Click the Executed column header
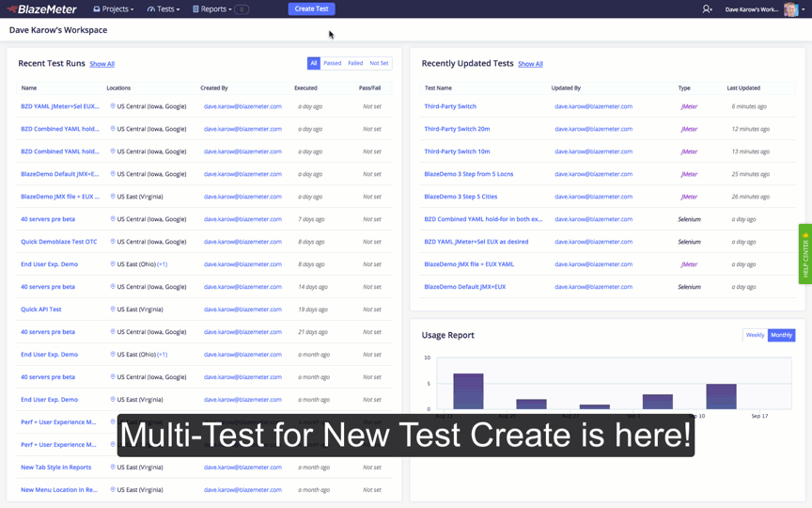This screenshot has width=812, height=508. 305,88
